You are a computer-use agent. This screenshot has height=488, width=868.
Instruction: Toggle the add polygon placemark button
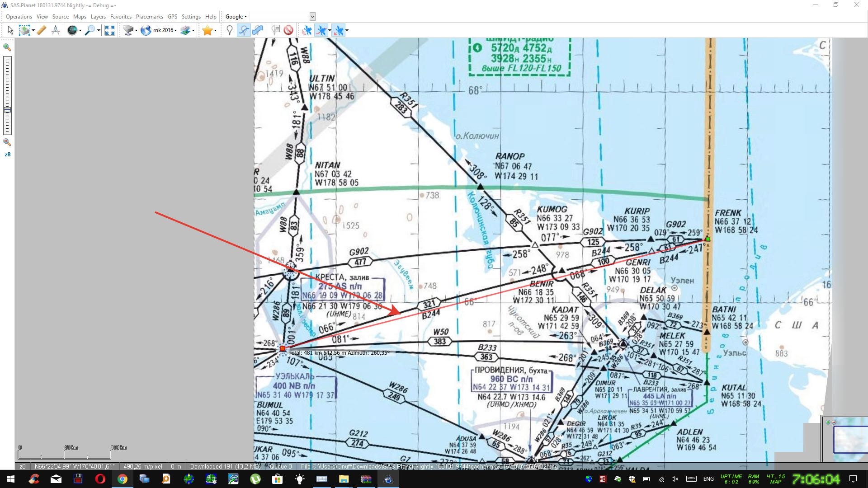tap(258, 30)
